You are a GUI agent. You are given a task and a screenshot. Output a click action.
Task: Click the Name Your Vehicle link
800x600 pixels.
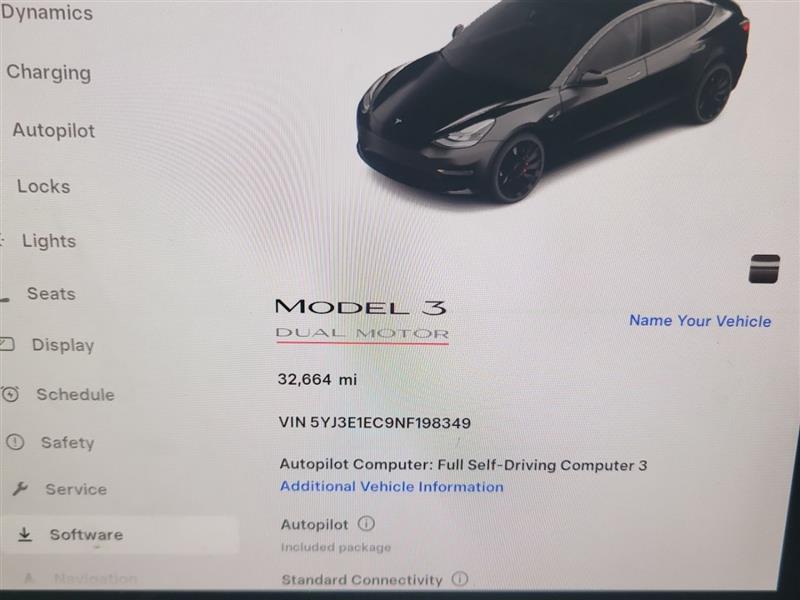point(700,321)
